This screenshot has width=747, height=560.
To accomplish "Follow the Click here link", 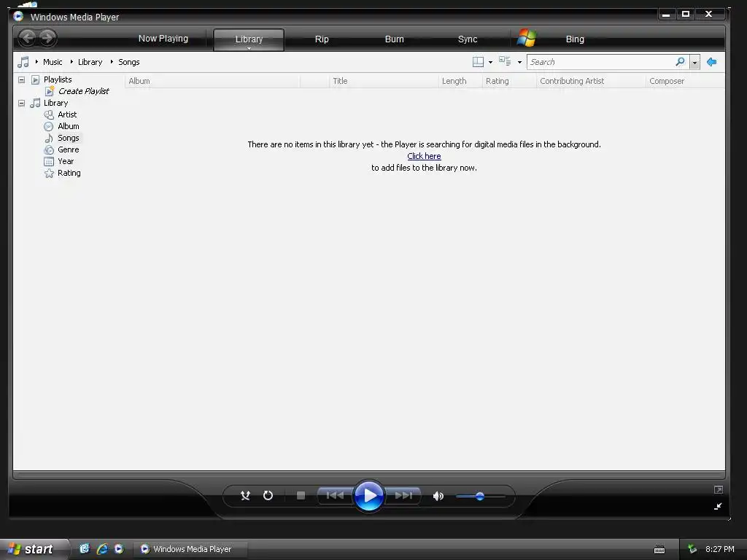I will pyautogui.click(x=424, y=156).
